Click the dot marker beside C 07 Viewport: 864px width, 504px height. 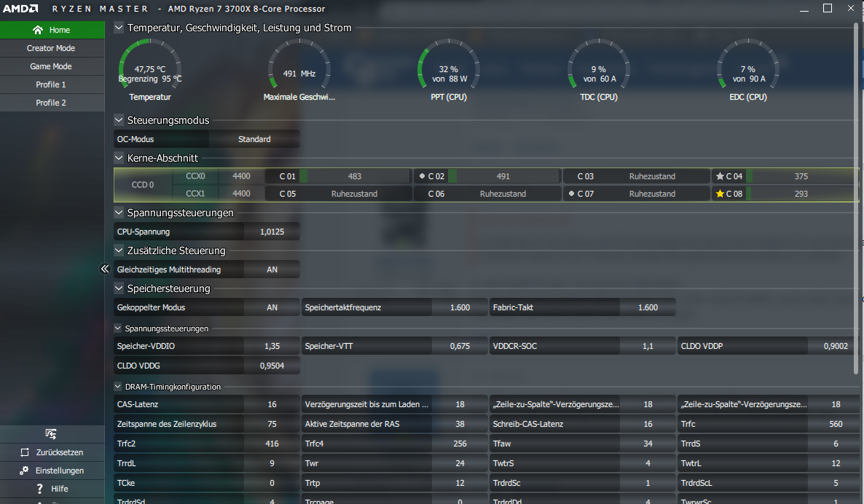click(571, 194)
